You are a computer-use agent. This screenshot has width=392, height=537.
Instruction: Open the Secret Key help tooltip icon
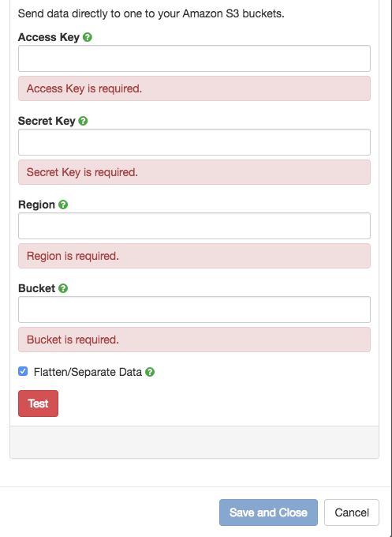click(83, 121)
